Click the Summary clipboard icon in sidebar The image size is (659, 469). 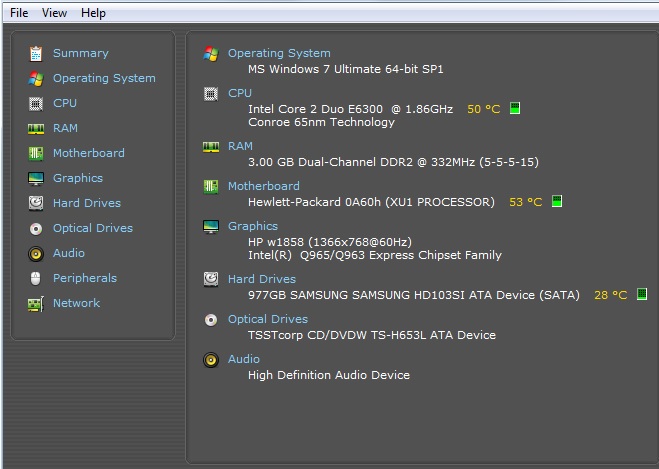(x=36, y=54)
